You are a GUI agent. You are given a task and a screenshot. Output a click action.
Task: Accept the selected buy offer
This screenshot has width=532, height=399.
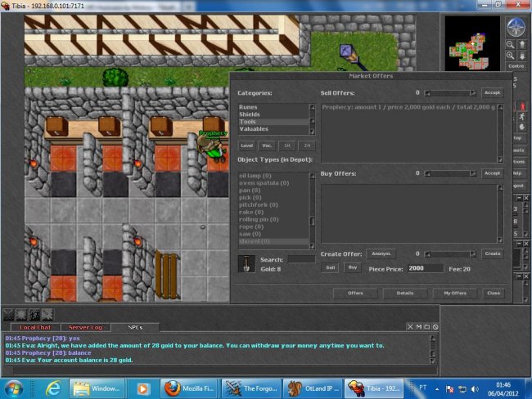coord(492,173)
